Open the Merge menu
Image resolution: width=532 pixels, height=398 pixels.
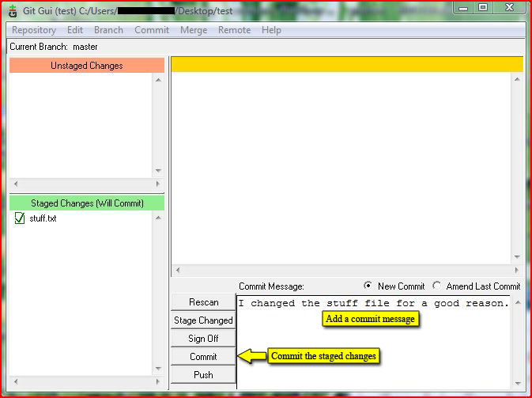[194, 30]
